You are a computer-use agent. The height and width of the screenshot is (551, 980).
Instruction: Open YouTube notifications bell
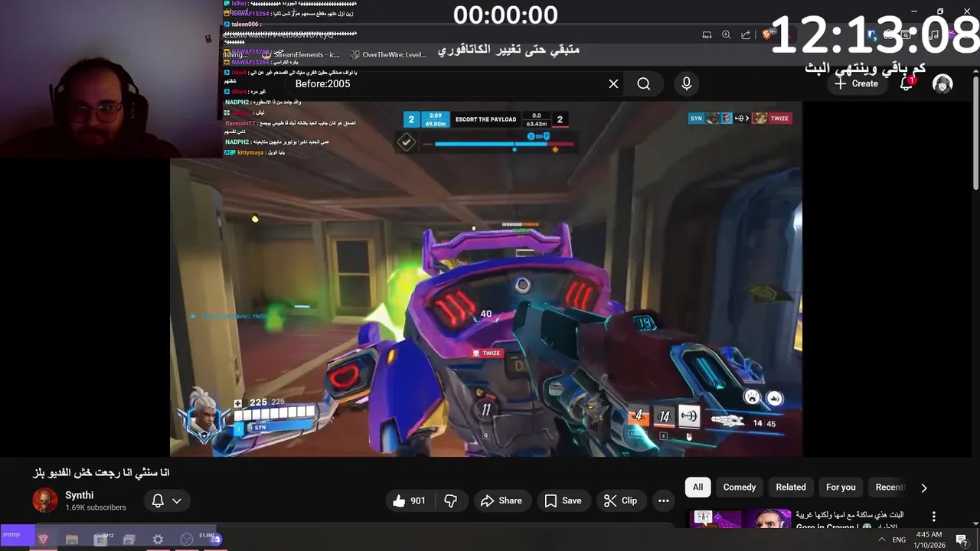point(906,83)
